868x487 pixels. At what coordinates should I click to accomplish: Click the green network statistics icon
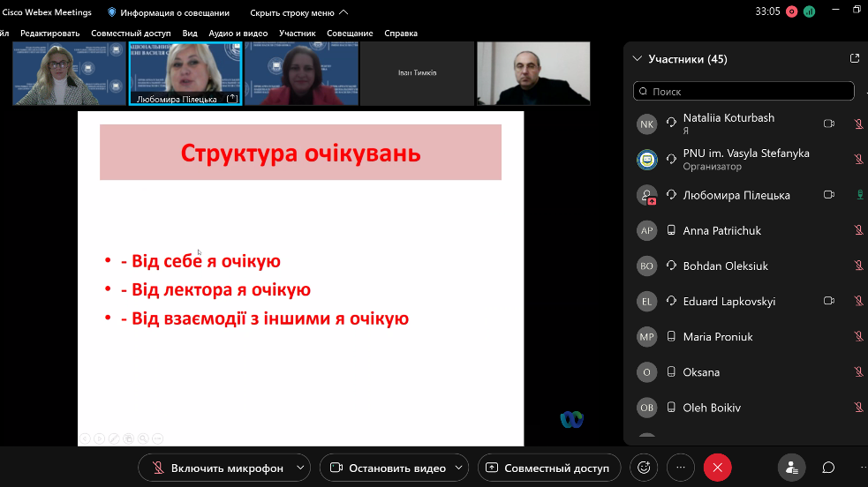(x=809, y=12)
